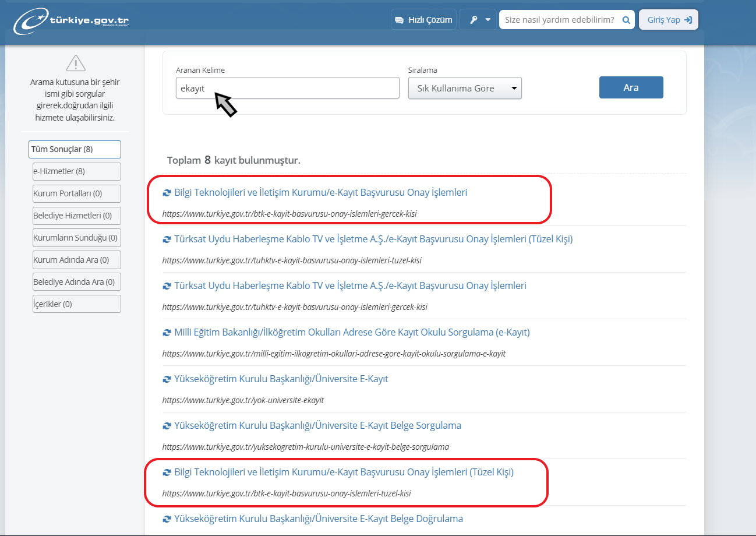Click the refresh icon beside Bilgi Teknolojileri Tüzel Kişi result
756x536 pixels.
point(167,472)
